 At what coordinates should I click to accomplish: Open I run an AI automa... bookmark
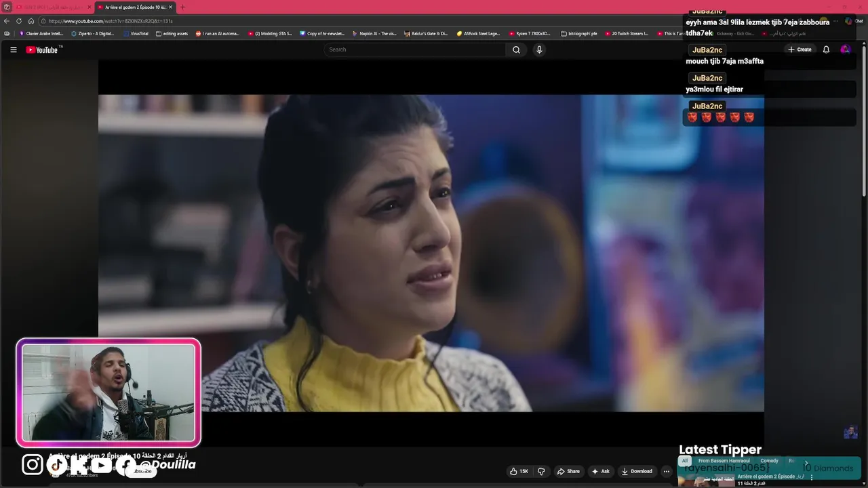(x=217, y=33)
